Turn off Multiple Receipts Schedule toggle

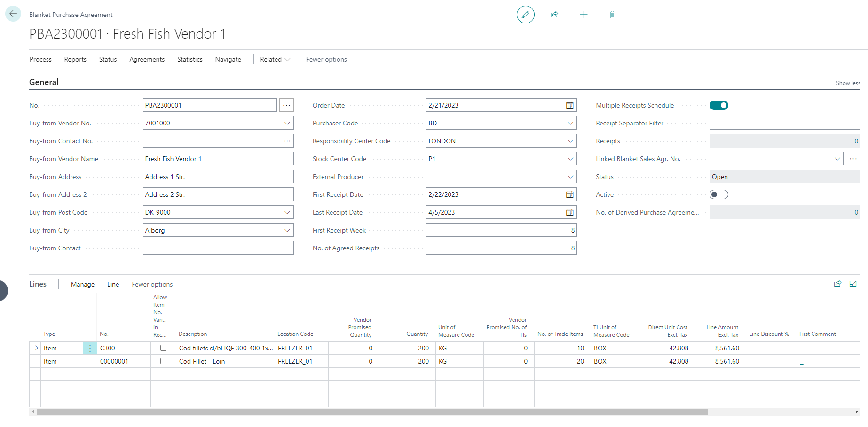[718, 105]
